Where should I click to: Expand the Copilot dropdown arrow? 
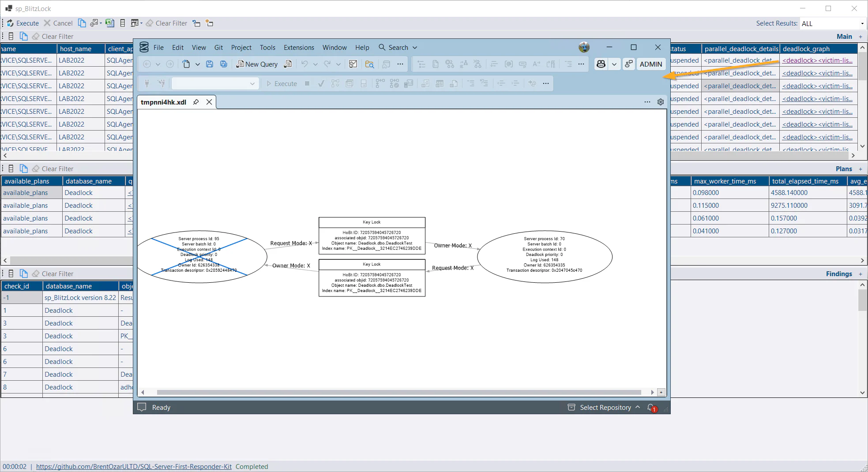614,64
